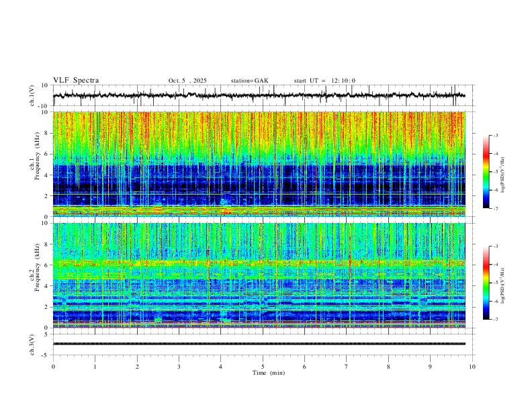The width and height of the screenshot is (532, 411).
Task: Click time axis tick label "9"
Action: (430, 367)
